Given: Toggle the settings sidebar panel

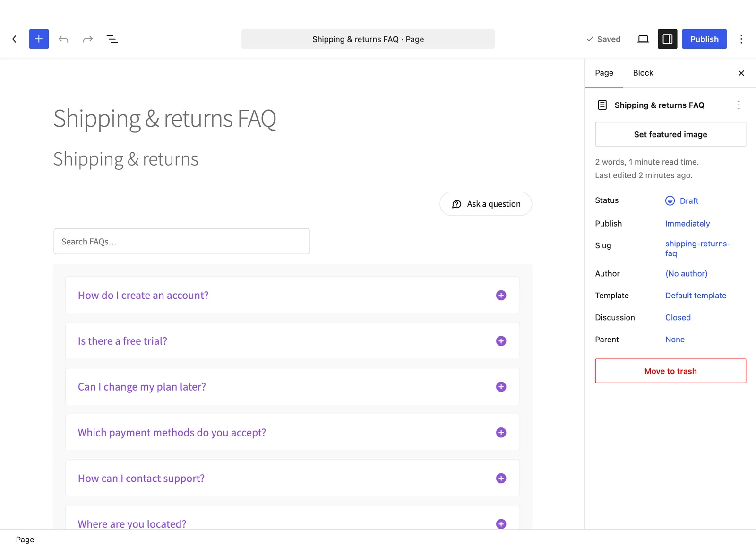Looking at the screenshot, I should pos(668,39).
